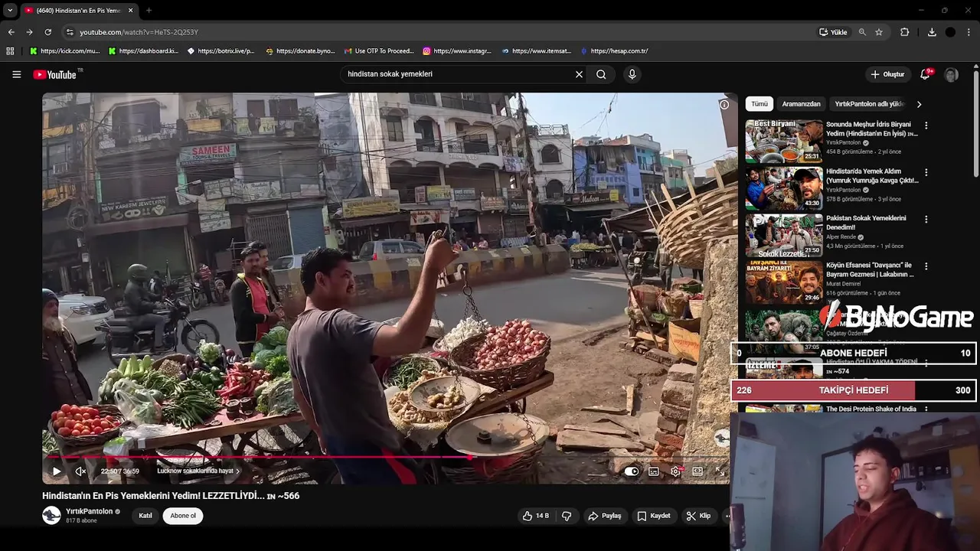Subscribe using the Abone ol button
Screen dimensions: 980x551
point(183,516)
